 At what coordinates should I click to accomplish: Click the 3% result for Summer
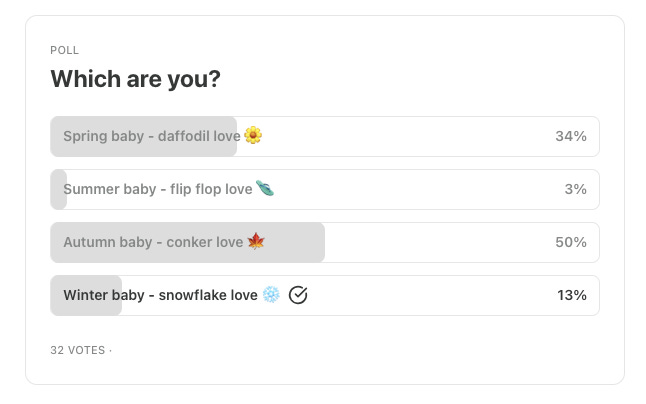pyautogui.click(x=575, y=189)
